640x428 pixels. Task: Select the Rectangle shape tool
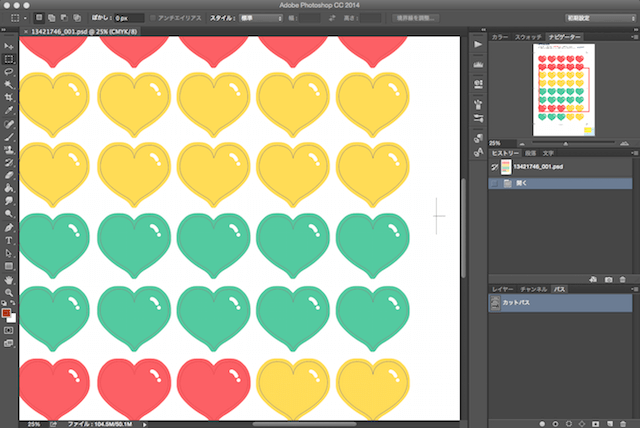[x=9, y=266]
